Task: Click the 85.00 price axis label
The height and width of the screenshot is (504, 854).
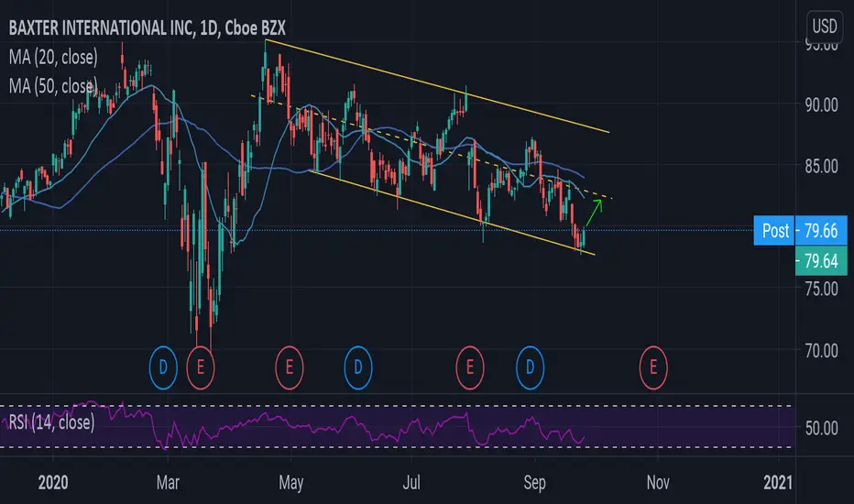Action: pyautogui.click(x=821, y=166)
